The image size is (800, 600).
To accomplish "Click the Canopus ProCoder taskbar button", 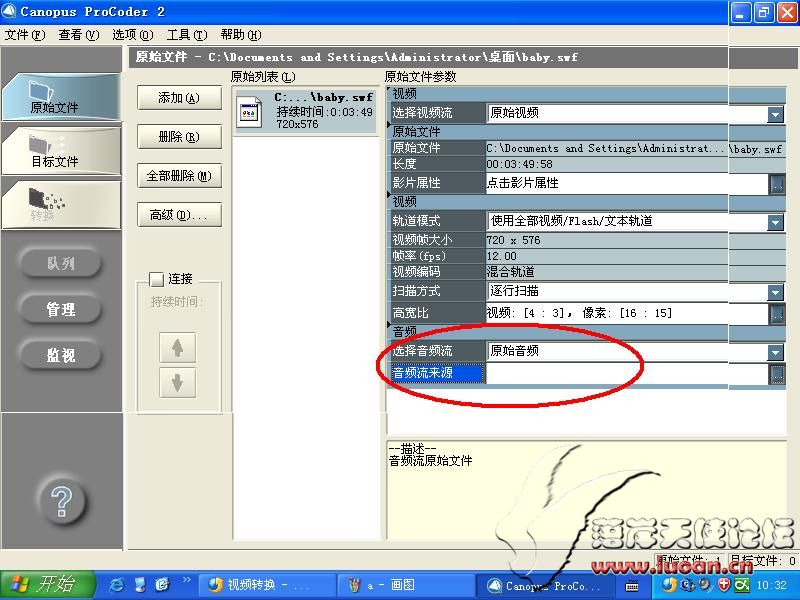I will (543, 585).
